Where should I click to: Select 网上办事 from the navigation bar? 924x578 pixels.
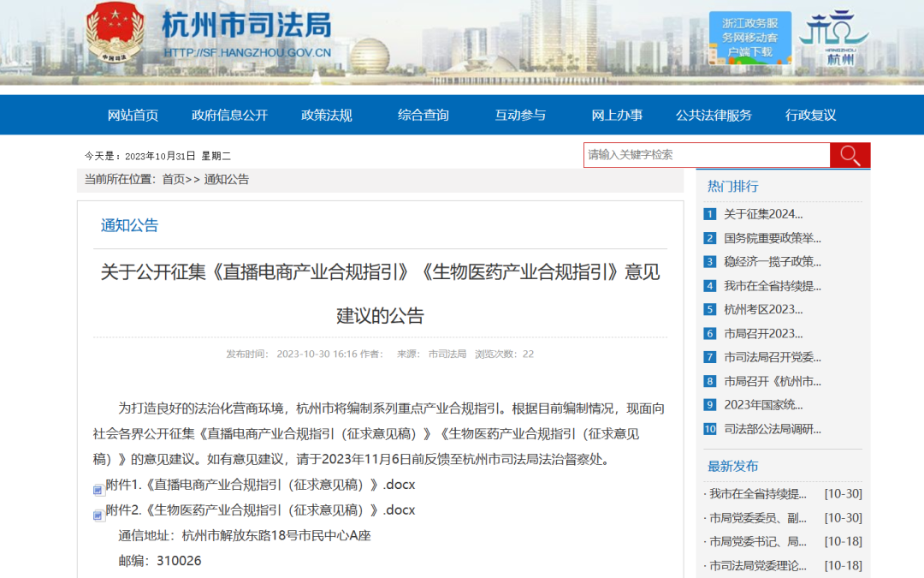point(617,115)
